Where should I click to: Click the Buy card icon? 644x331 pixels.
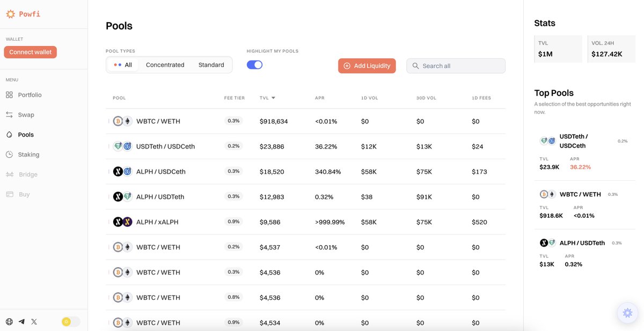tap(9, 194)
